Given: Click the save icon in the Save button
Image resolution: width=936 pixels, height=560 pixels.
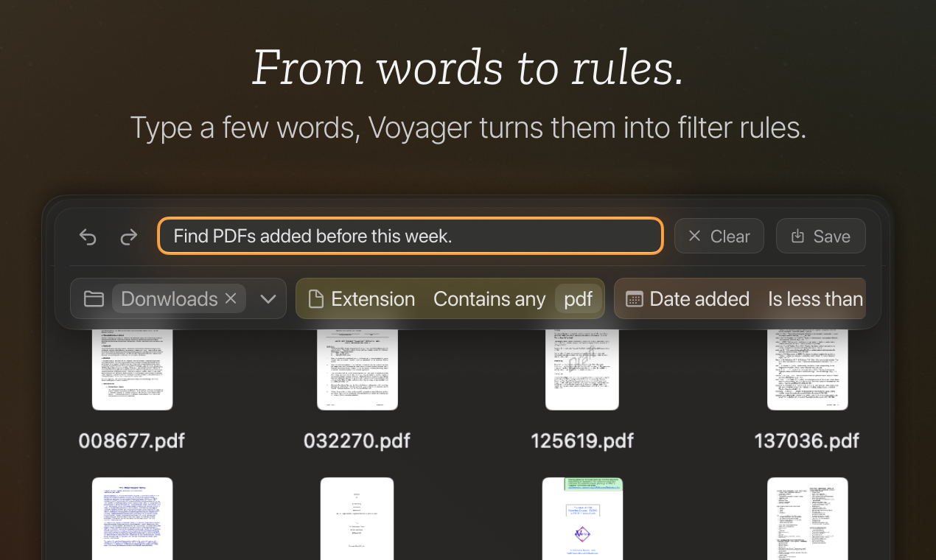Looking at the screenshot, I should [797, 235].
